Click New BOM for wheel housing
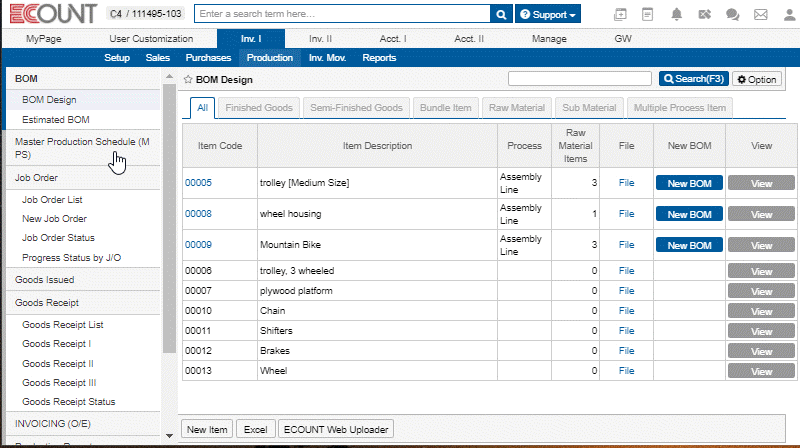The image size is (800, 448). [689, 214]
